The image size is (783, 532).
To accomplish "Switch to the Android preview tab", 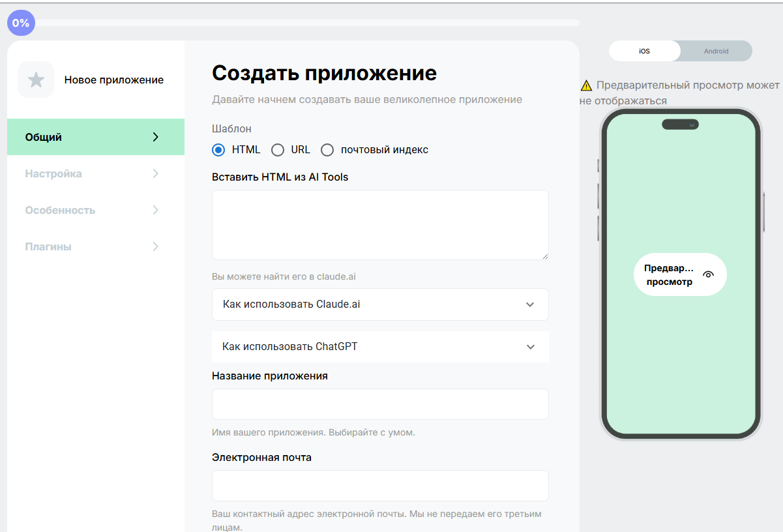I will coord(716,50).
